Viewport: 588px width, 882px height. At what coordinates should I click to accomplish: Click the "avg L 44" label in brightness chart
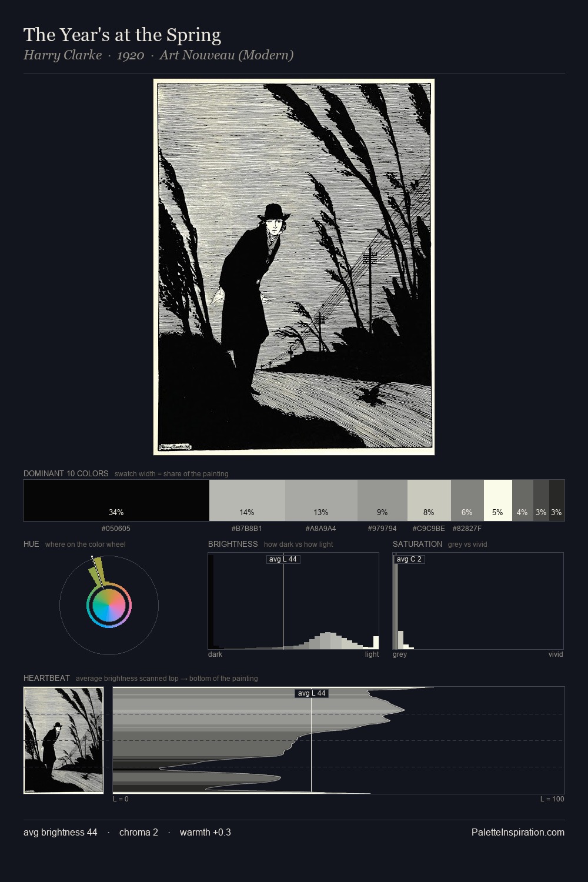pos(283,559)
